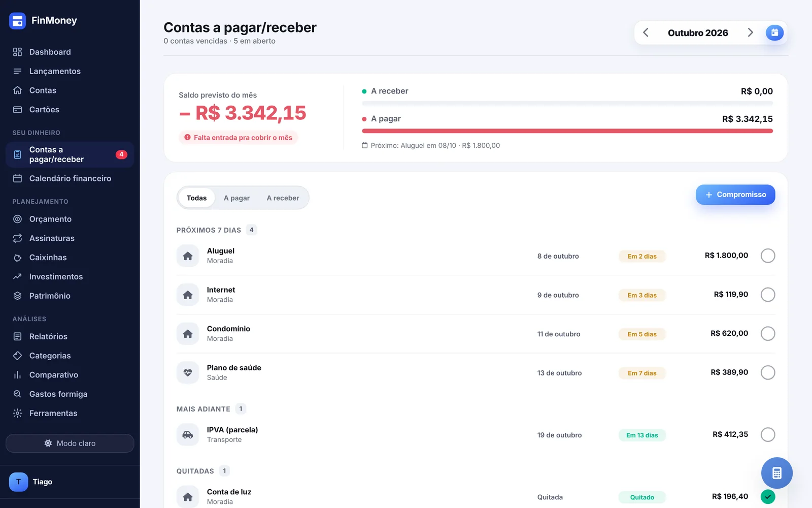
Task: Click the Quitado badge on Conta de luz
Action: click(x=642, y=497)
